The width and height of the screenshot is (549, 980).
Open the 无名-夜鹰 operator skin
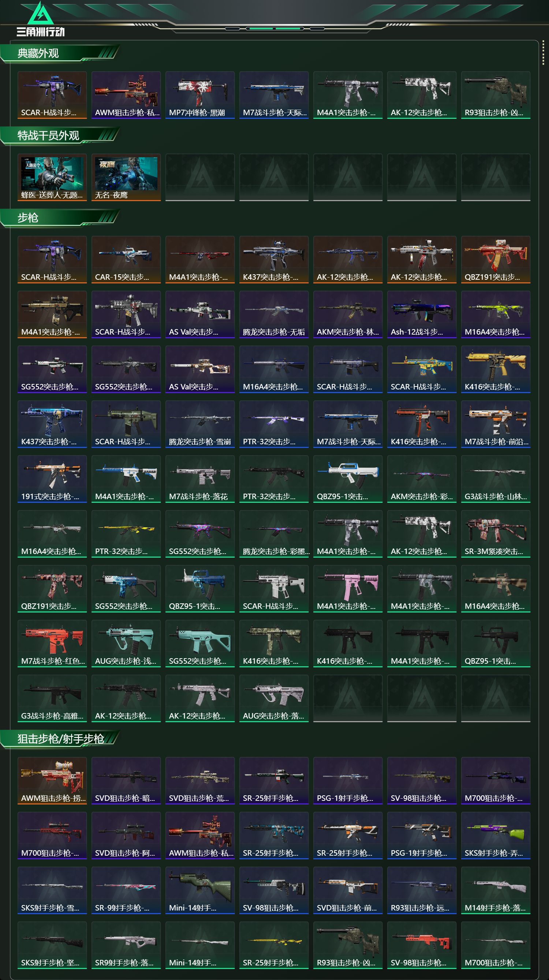(x=126, y=177)
